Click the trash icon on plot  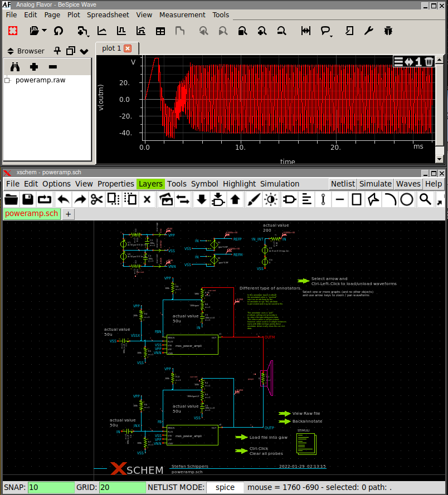(x=429, y=62)
